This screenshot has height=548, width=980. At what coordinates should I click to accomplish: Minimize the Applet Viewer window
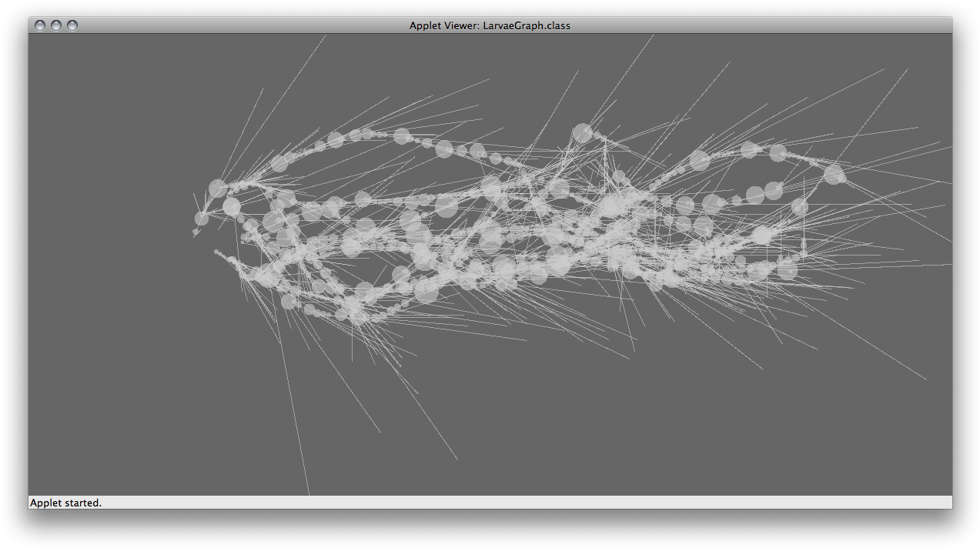click(56, 25)
